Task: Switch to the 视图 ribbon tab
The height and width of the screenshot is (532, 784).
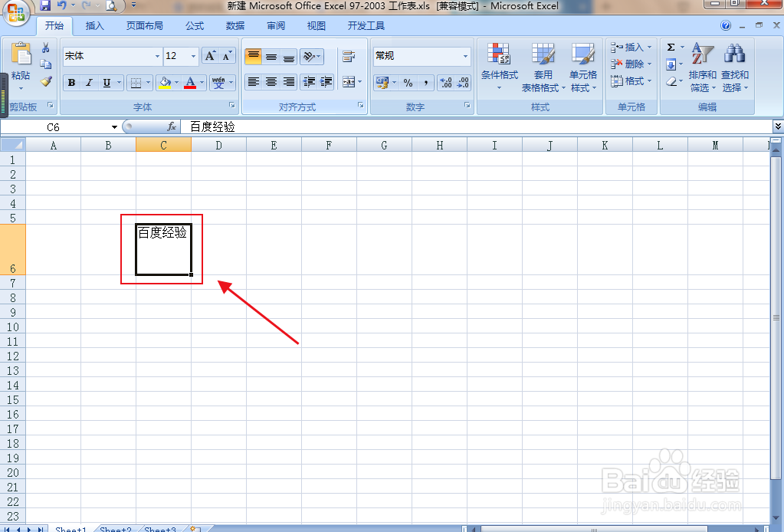Action: click(316, 25)
